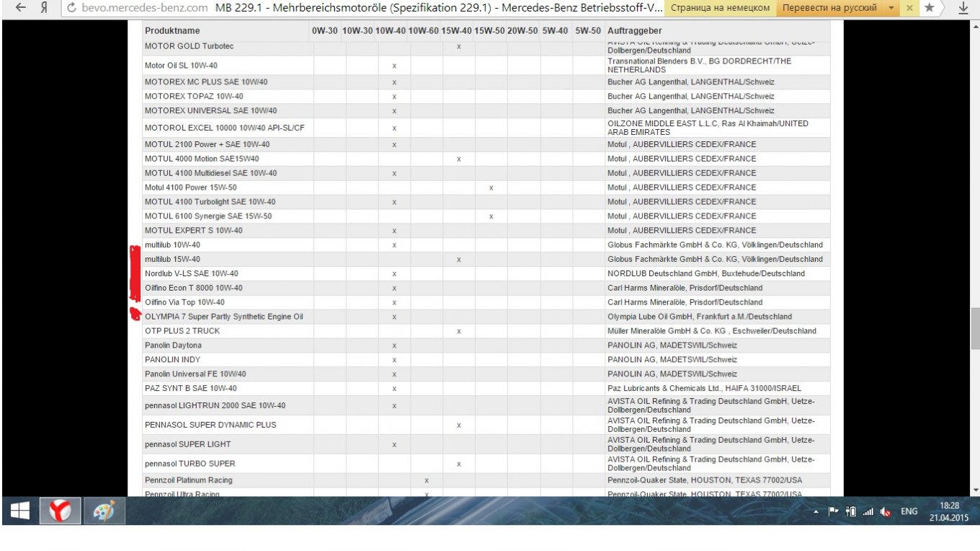This screenshot has width=980, height=551.
Task: Click MOTUL EXPERT S 10W-40
Action: pos(193,231)
